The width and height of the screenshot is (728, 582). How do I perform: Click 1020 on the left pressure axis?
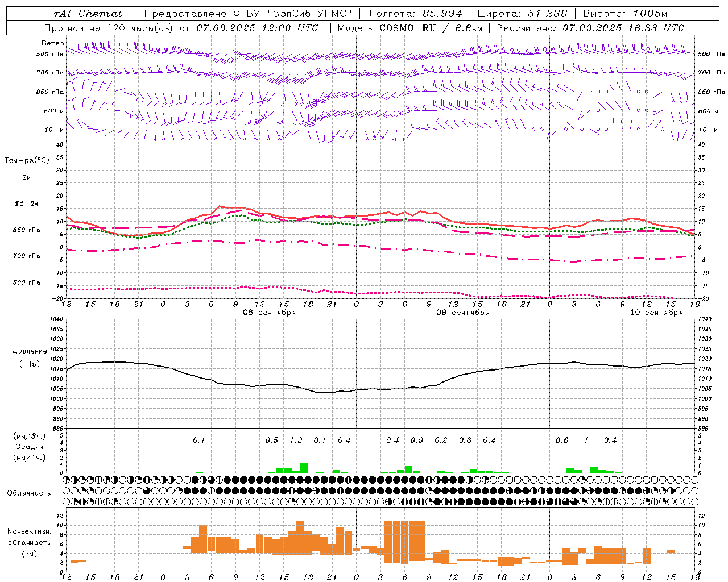56,359
